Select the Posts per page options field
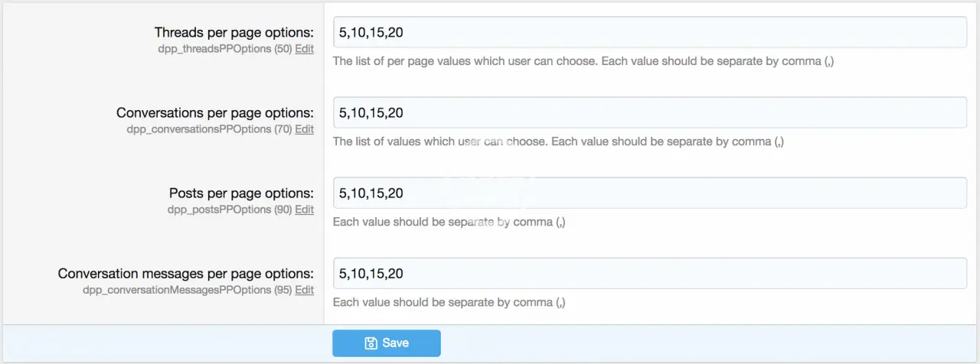 coord(649,193)
